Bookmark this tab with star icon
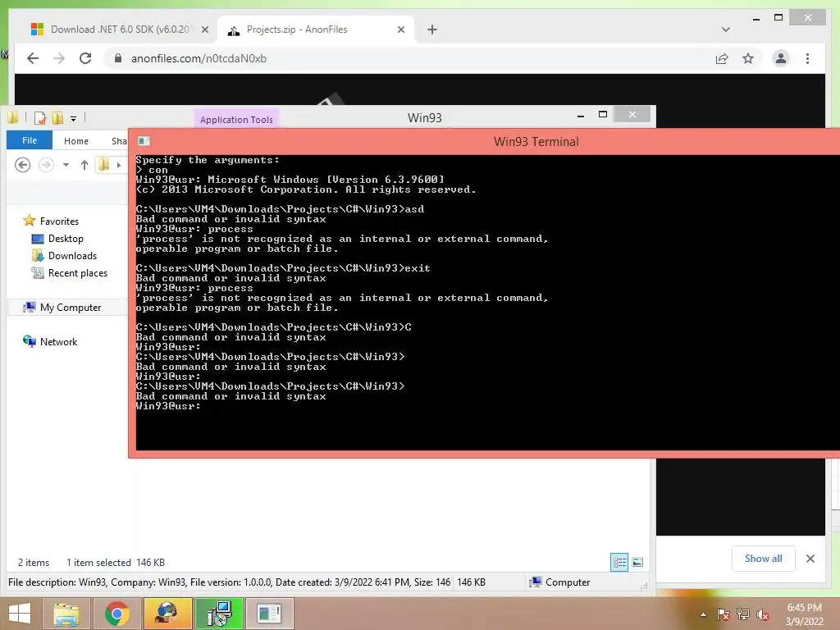This screenshot has height=630, width=840. coord(748,58)
